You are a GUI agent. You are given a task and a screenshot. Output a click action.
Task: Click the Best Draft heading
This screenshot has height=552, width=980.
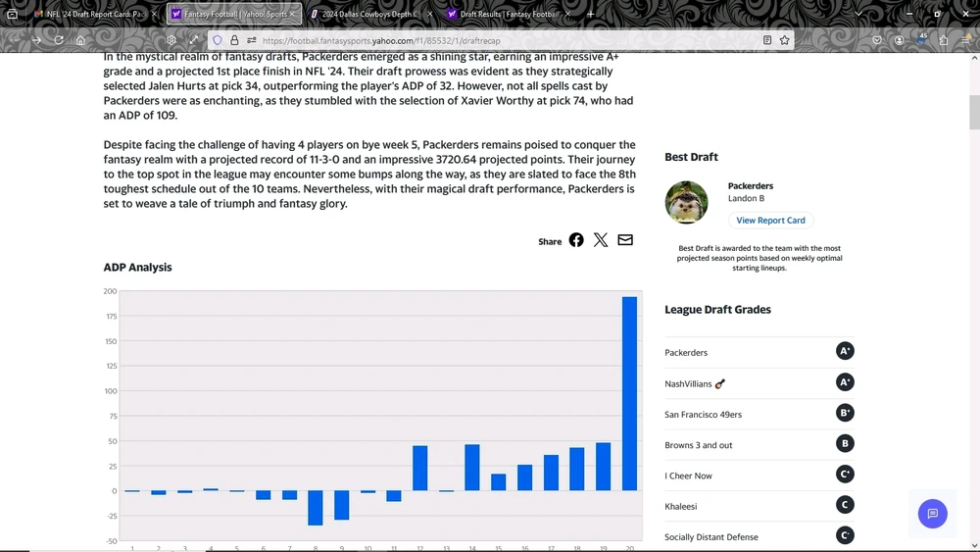tap(691, 157)
